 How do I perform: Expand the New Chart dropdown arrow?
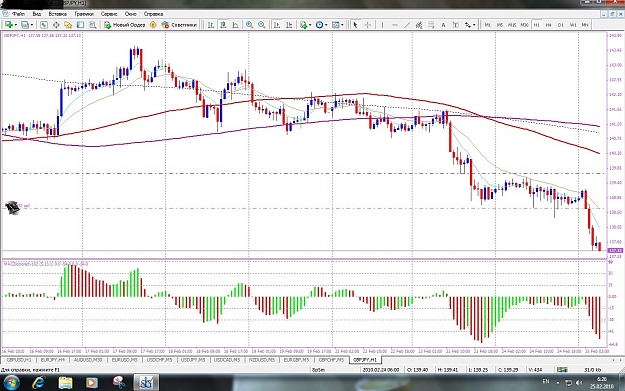click(x=15, y=25)
